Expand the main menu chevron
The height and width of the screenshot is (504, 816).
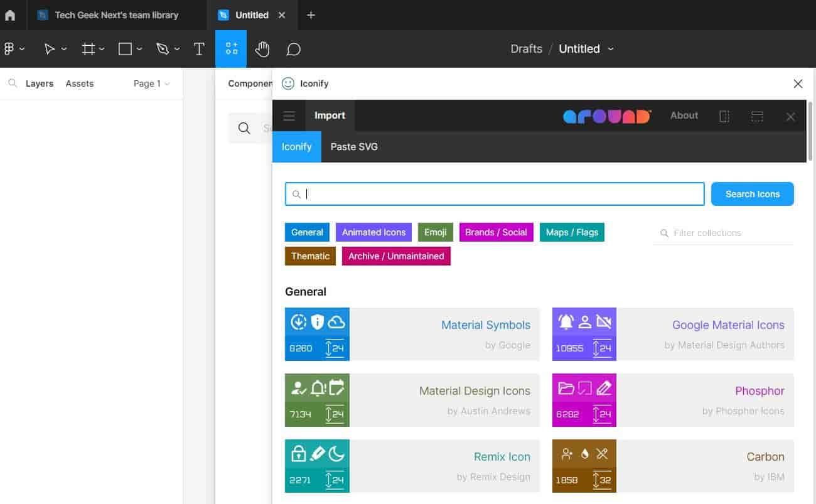pyautogui.click(x=22, y=49)
